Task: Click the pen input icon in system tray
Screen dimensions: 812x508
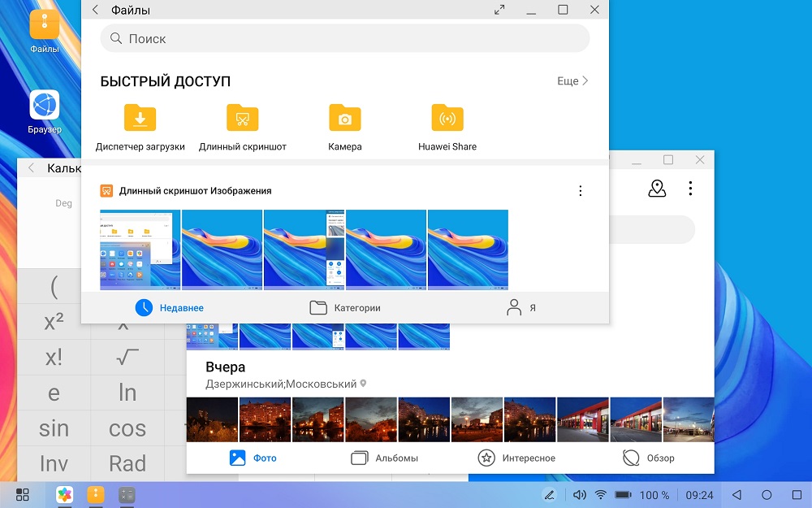Action: [x=550, y=495]
